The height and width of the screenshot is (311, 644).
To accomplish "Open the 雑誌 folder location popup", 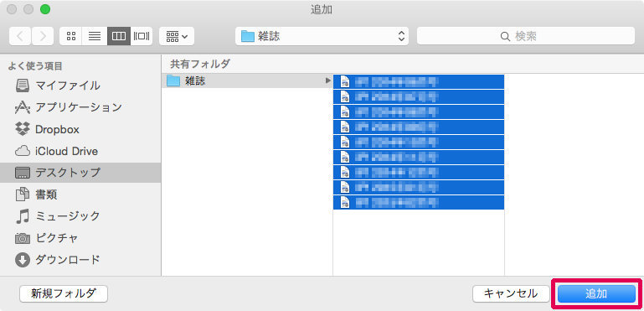I will tap(322, 36).
